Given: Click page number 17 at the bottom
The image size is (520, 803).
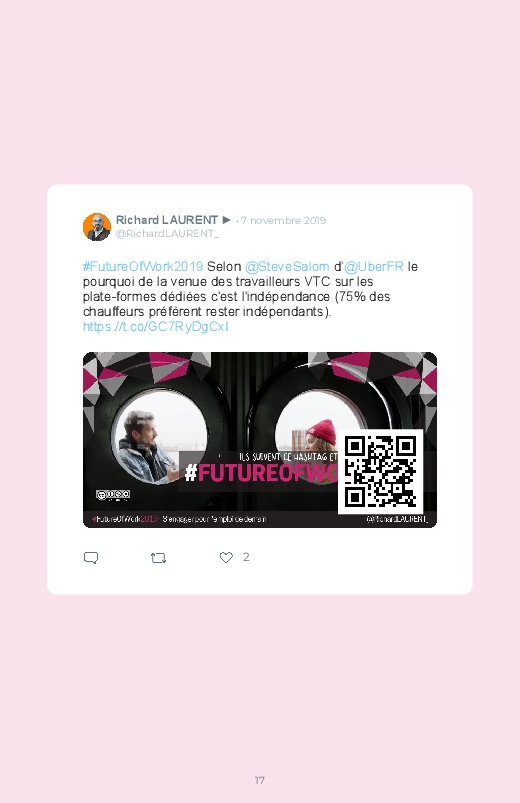Looking at the screenshot, I should click(x=260, y=780).
